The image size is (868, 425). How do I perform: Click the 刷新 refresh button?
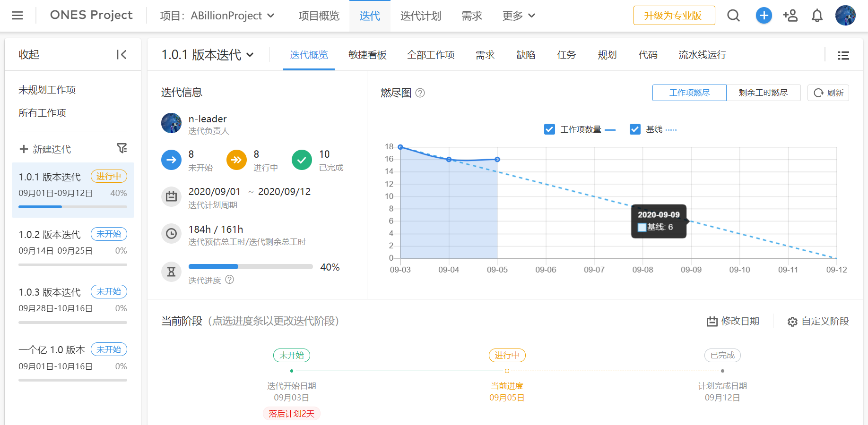coord(828,93)
